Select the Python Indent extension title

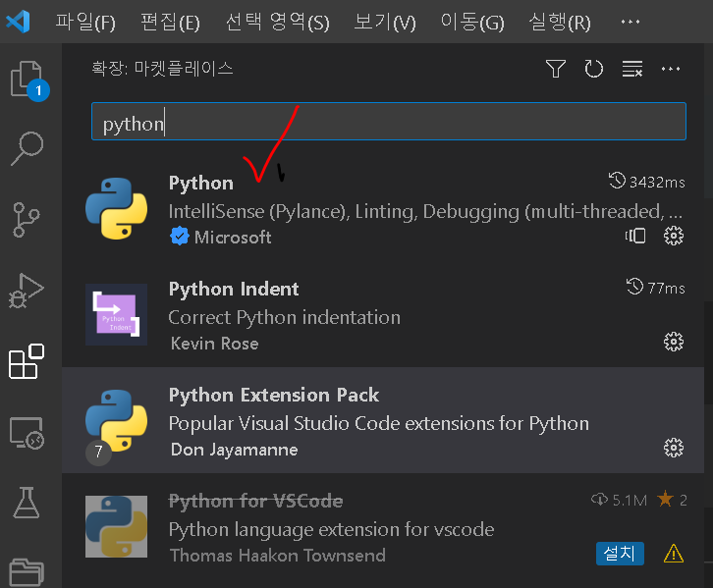pos(234,289)
